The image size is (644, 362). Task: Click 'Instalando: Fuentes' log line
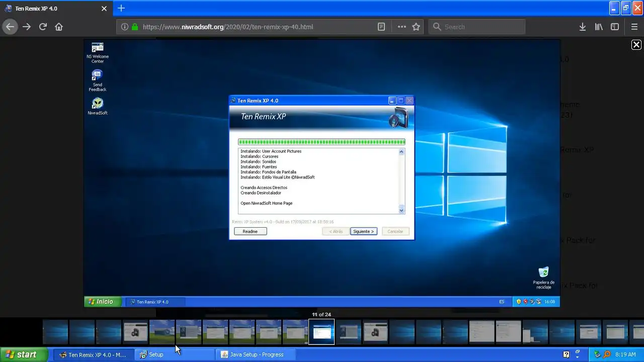[259, 167]
